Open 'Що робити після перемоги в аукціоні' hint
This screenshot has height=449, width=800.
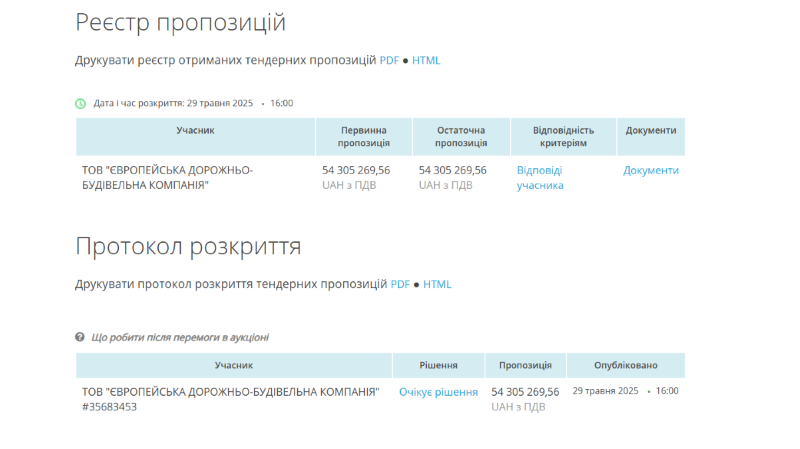(x=180, y=337)
